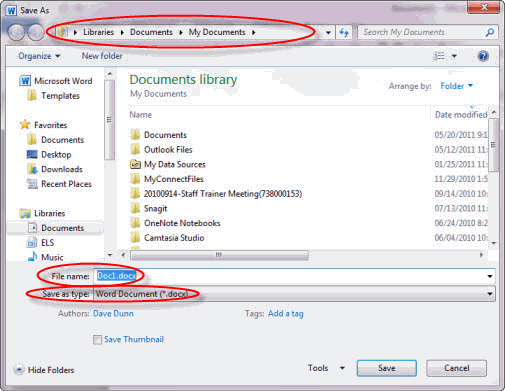
Task: Expand arrow after My Documents in breadcrumb
Action: click(254, 32)
